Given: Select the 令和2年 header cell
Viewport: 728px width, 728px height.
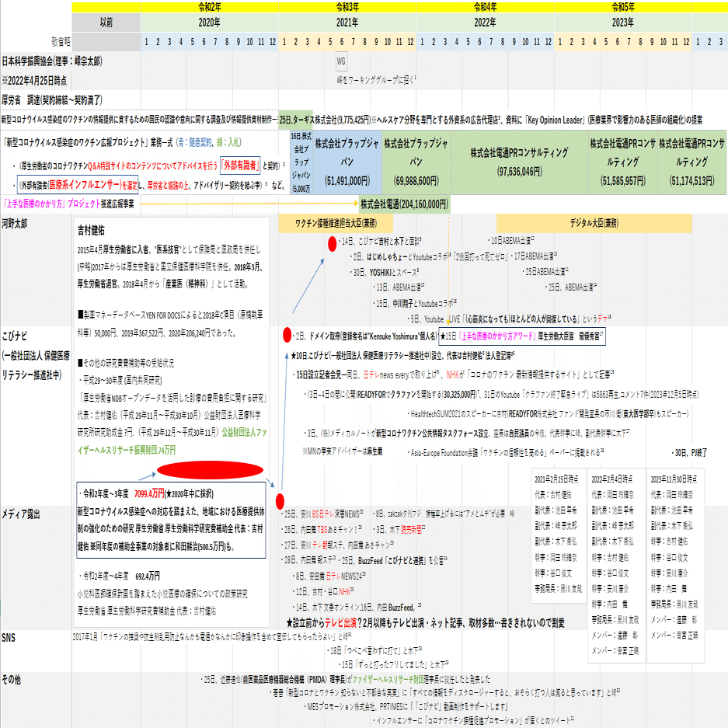Looking at the screenshot, I should [x=210, y=7].
